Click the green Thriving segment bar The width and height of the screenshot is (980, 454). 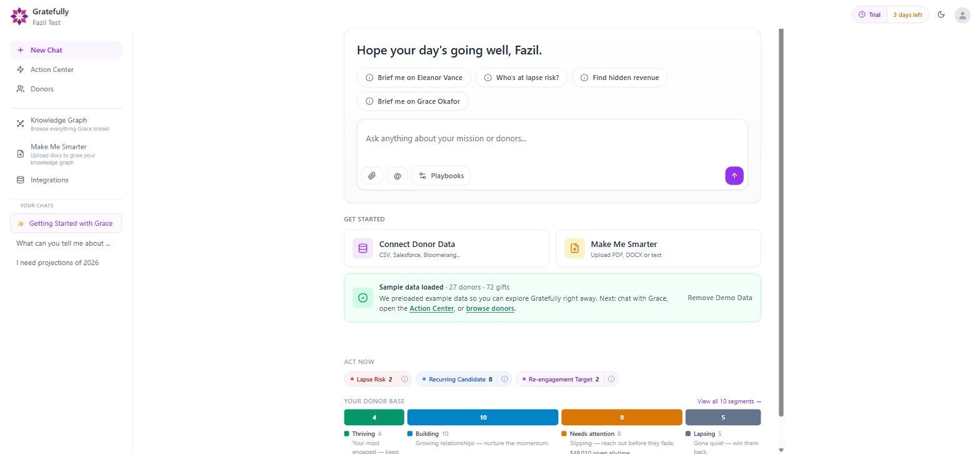tap(374, 417)
